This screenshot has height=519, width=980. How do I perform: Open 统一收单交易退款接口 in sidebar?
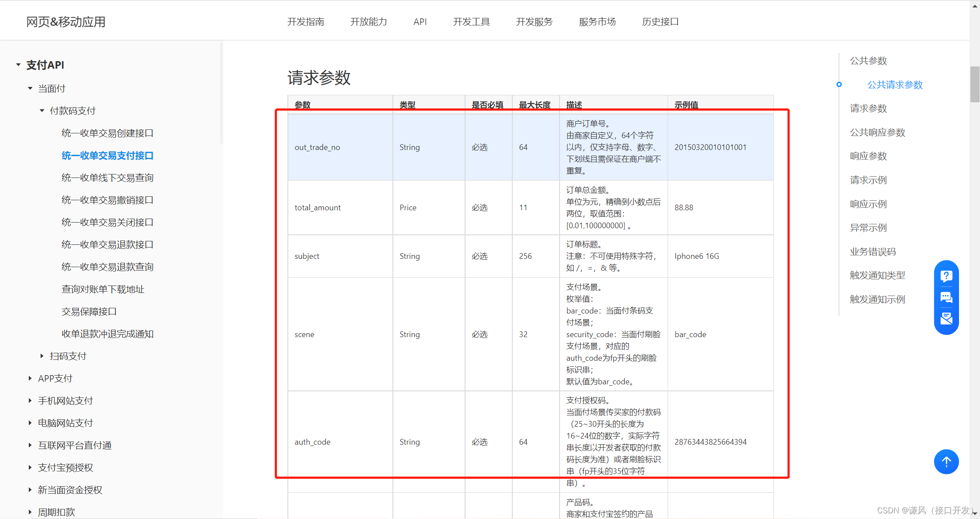tap(107, 244)
